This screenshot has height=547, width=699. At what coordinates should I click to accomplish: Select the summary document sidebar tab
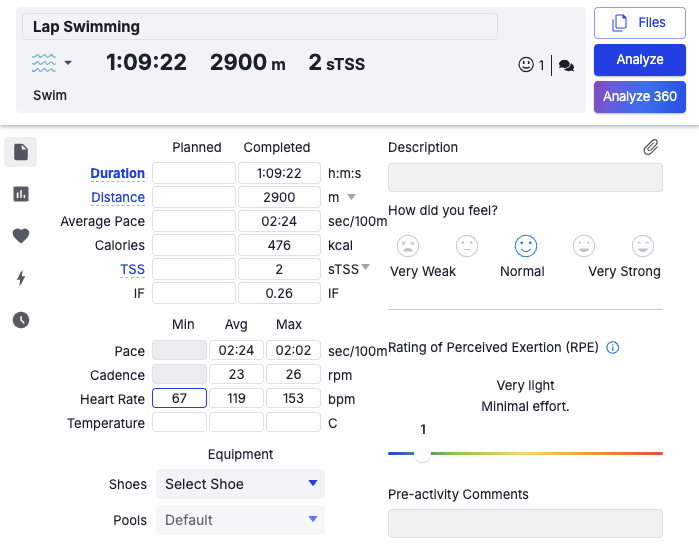coord(21,152)
